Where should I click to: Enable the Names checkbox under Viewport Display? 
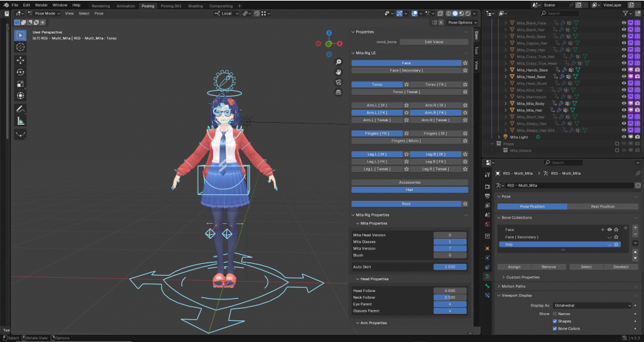555,314
